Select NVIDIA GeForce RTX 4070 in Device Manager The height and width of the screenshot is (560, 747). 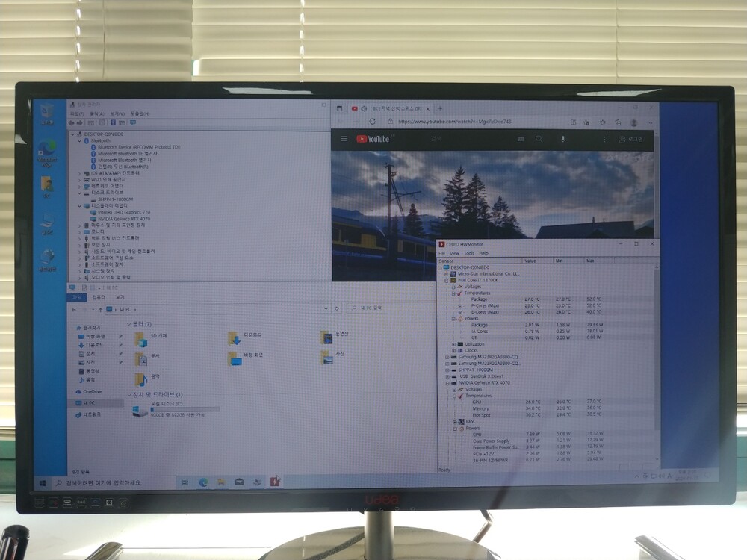pos(123,218)
